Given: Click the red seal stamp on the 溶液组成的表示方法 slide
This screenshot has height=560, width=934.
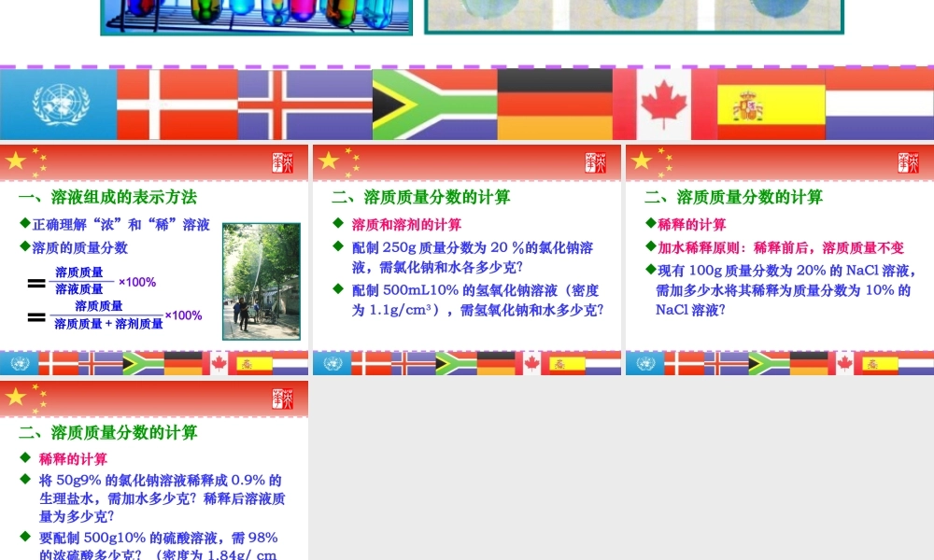Looking at the screenshot, I should click(282, 162).
